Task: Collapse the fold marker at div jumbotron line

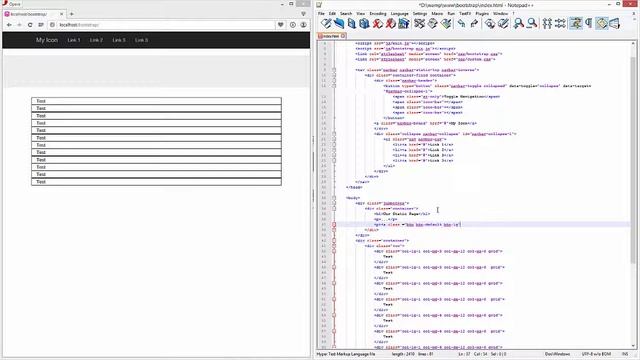Action: 334,203
